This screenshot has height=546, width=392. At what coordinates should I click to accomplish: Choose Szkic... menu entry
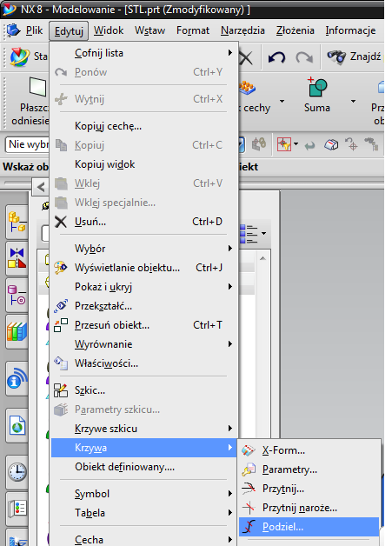[144, 390]
